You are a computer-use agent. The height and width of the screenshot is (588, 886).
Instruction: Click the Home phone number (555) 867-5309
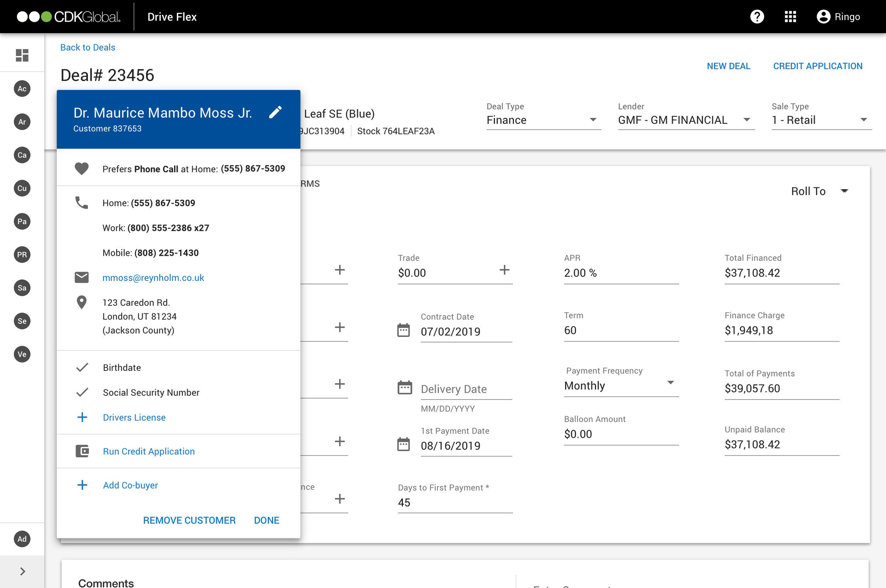pyautogui.click(x=163, y=203)
